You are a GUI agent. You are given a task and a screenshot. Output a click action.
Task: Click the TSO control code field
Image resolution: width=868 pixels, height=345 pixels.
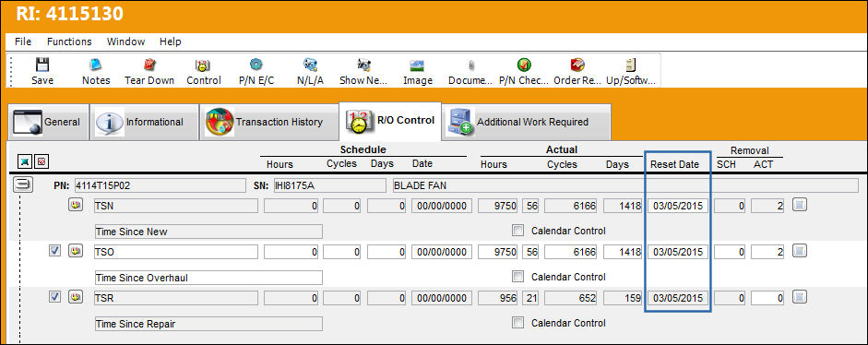(175, 252)
